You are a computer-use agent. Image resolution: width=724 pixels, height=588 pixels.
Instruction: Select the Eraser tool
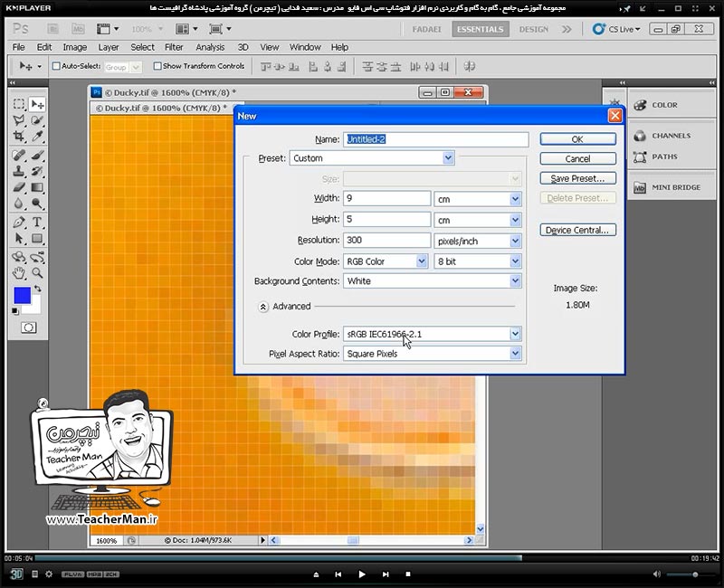19,187
